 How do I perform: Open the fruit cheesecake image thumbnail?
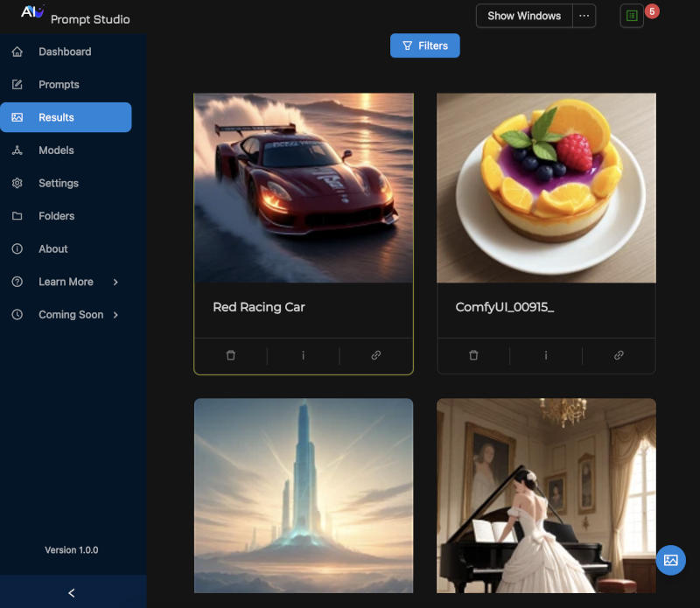point(546,188)
